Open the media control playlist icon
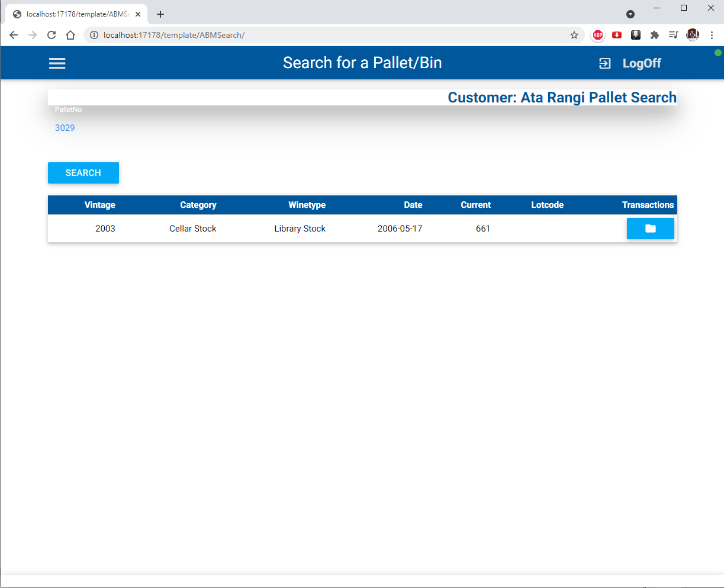 pyautogui.click(x=674, y=35)
